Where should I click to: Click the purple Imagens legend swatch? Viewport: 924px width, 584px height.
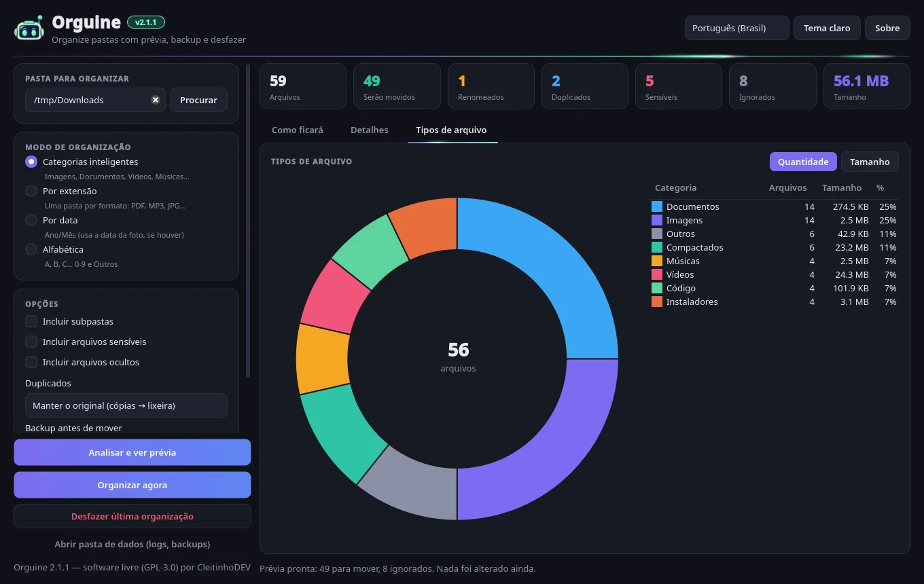(x=657, y=220)
